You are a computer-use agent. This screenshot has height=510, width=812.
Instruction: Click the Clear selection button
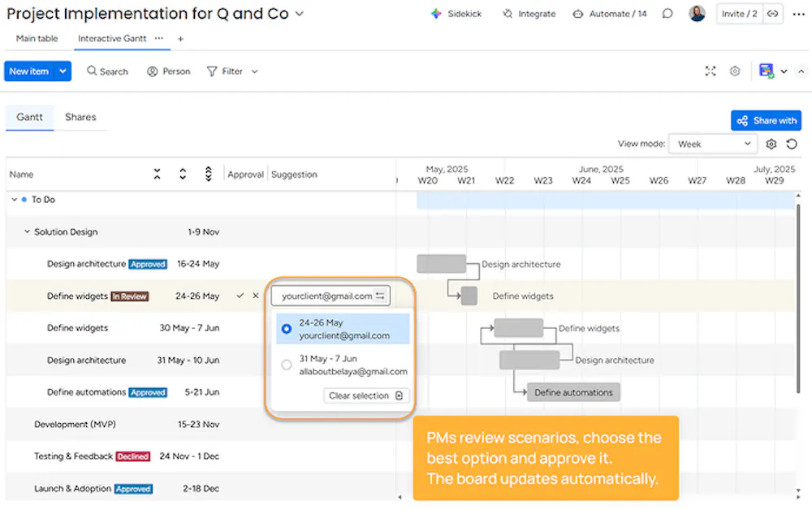pos(367,396)
